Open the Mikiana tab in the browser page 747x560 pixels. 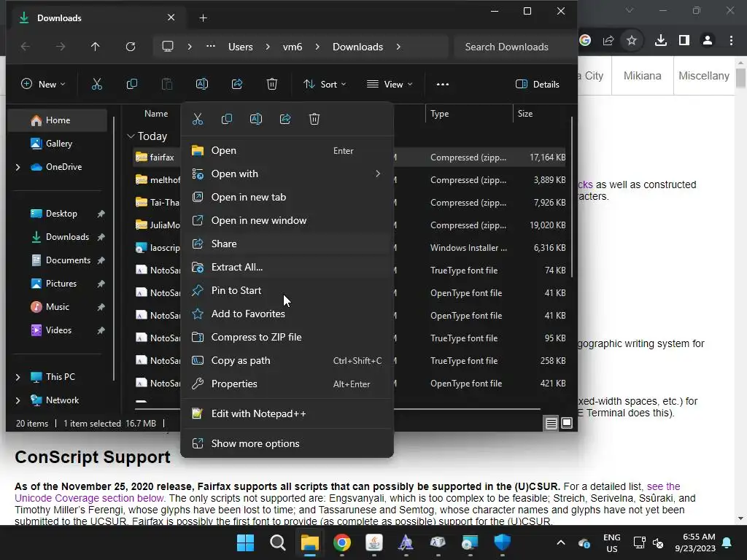point(642,76)
